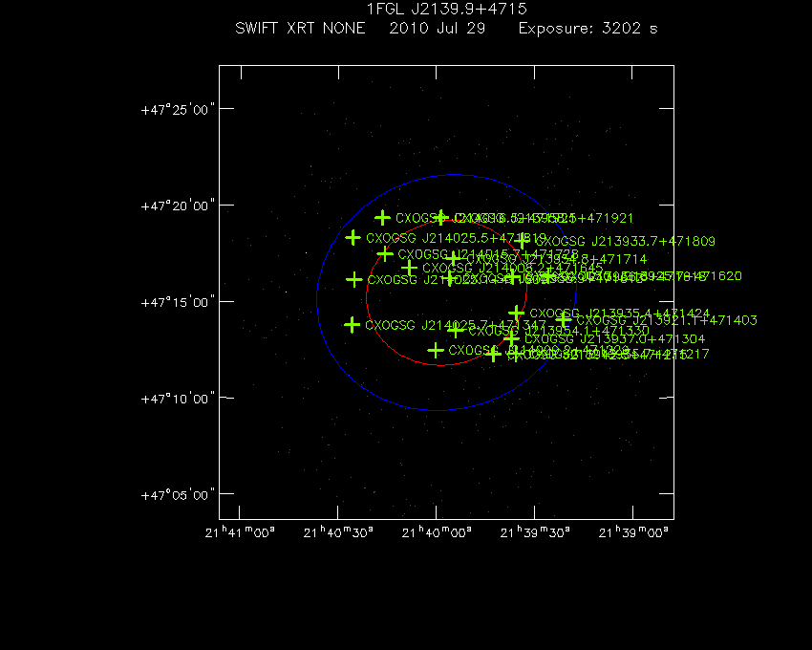Click the cross marker left of the 471714 label

click(454, 259)
